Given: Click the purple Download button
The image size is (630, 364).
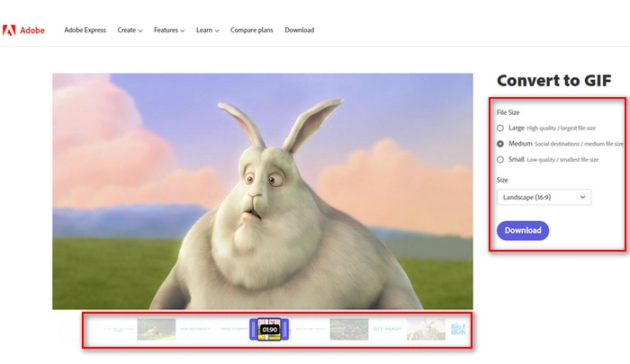Looking at the screenshot, I should (x=523, y=230).
